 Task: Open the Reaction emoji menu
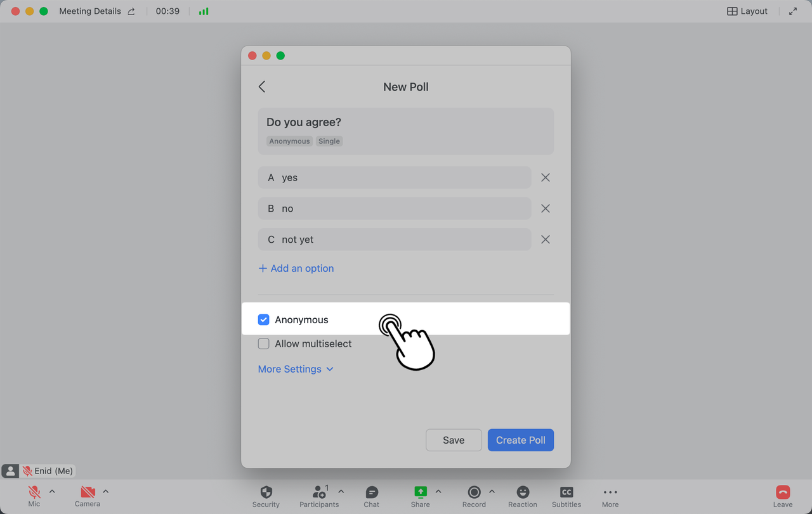pyautogui.click(x=523, y=492)
